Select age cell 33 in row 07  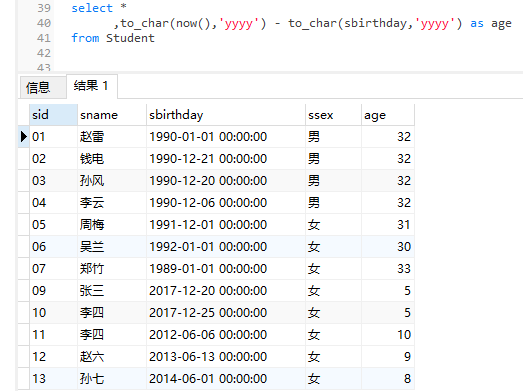[x=388, y=269]
